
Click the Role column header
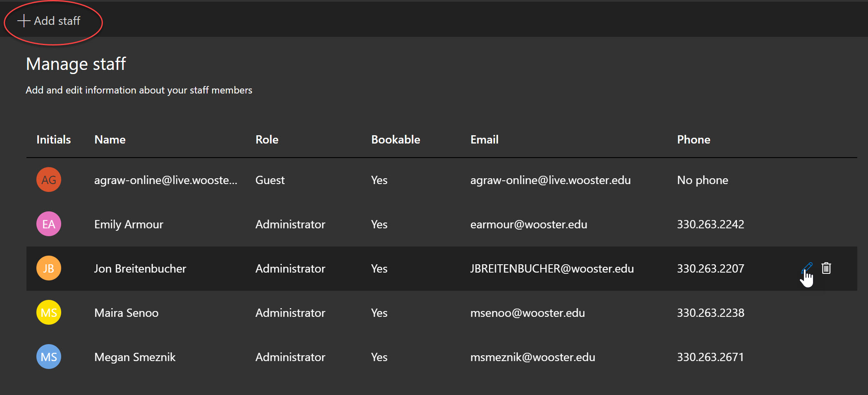click(267, 140)
